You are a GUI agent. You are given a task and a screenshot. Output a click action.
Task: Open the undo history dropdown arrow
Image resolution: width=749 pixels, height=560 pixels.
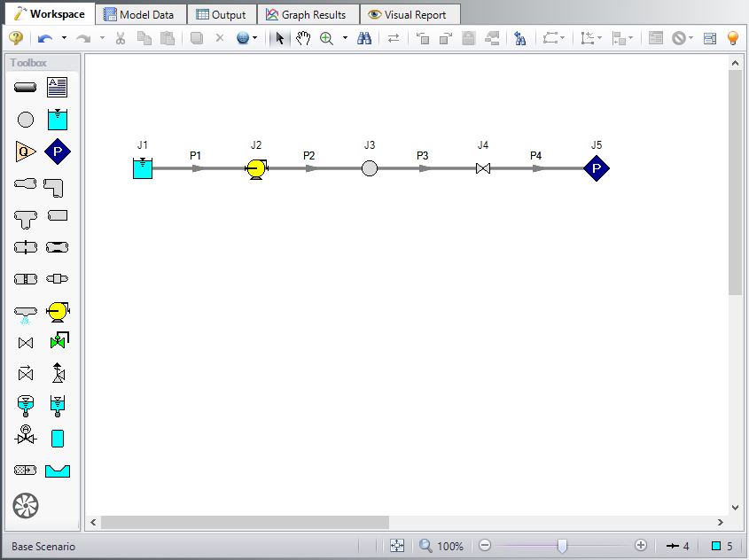point(64,38)
